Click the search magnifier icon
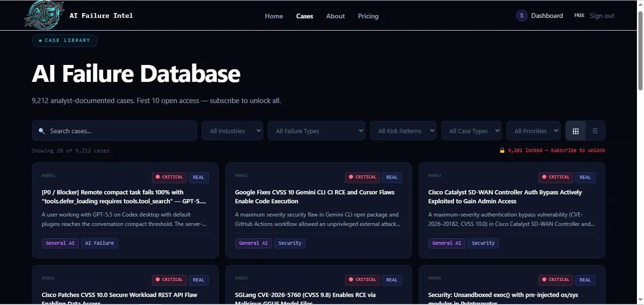Image resolution: width=644 pixels, height=305 pixels. pos(42,131)
